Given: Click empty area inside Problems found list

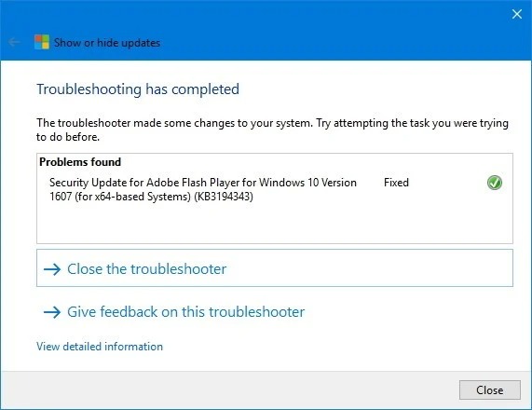Looking at the screenshot, I should point(275,224).
